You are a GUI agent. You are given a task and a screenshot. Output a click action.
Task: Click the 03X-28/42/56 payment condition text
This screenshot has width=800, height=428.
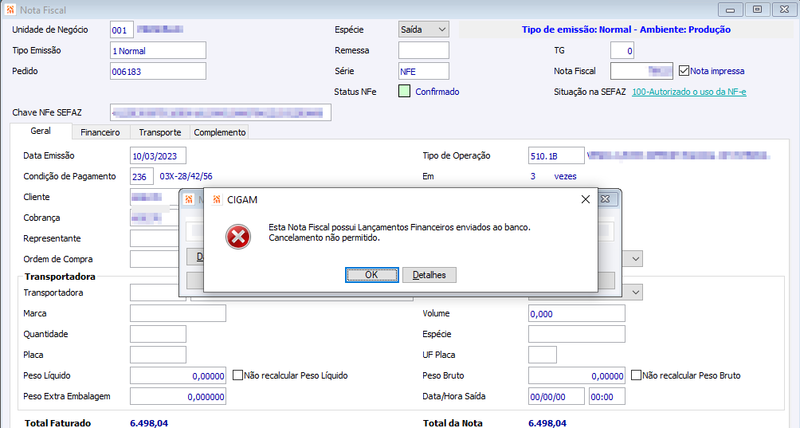(186, 177)
